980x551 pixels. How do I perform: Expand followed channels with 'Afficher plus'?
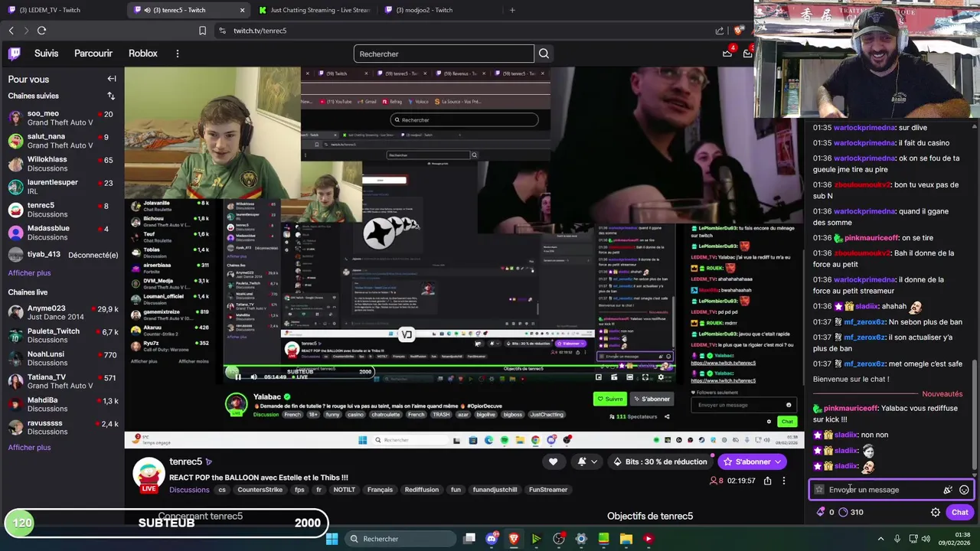[x=29, y=273]
